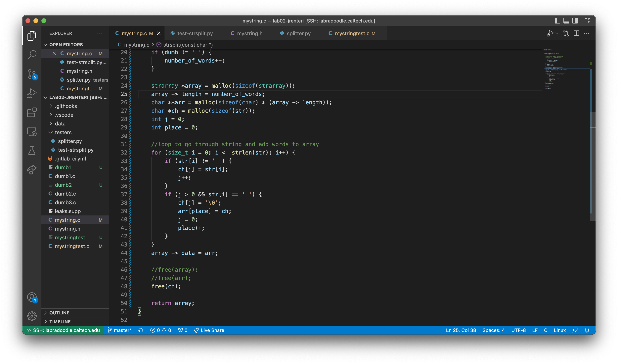The width and height of the screenshot is (618, 364).
Task: Switch to the test-strsplit.py tab
Action: click(195, 33)
